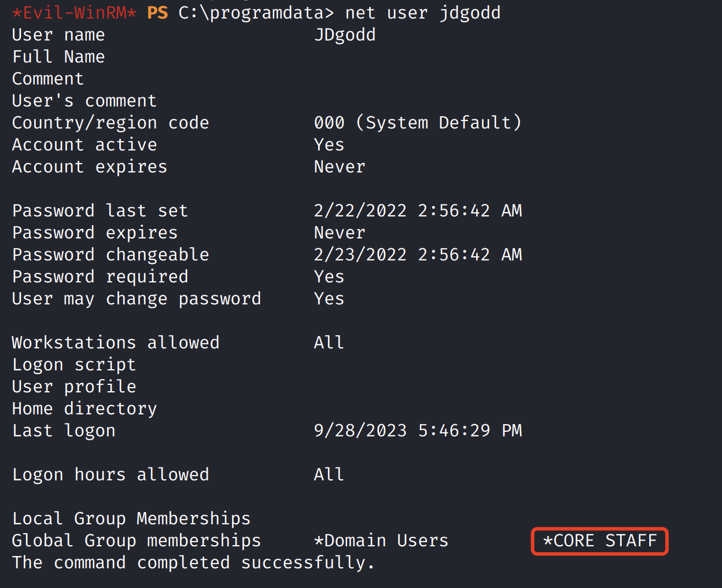Click the 'Local Group Memberships' label
Image resolution: width=722 pixels, height=588 pixels.
pos(131,519)
